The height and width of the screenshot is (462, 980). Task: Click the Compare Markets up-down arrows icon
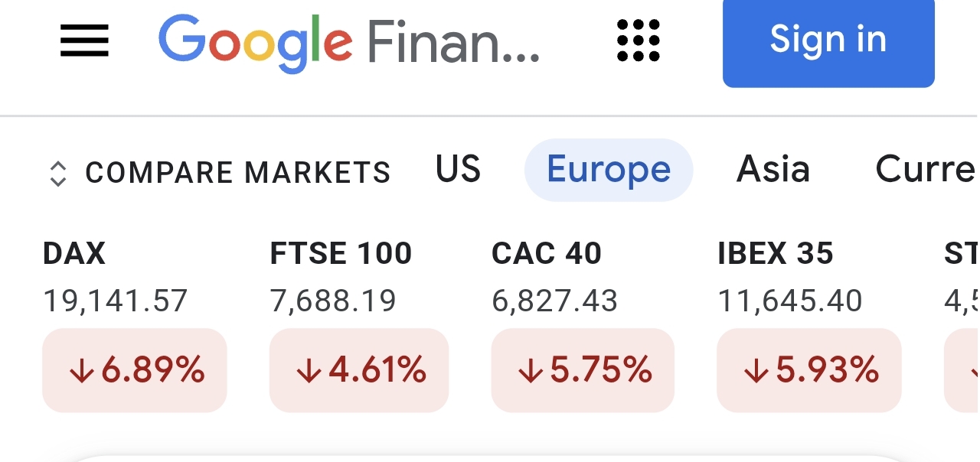pos(57,174)
